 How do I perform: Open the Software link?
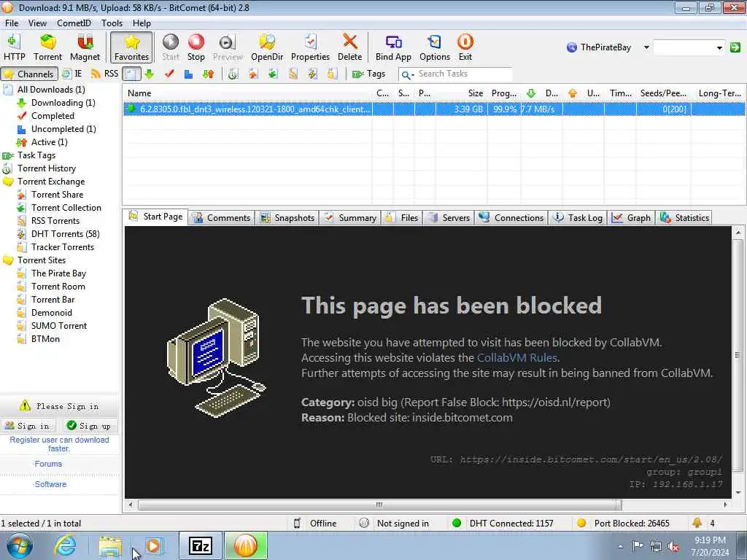point(50,484)
